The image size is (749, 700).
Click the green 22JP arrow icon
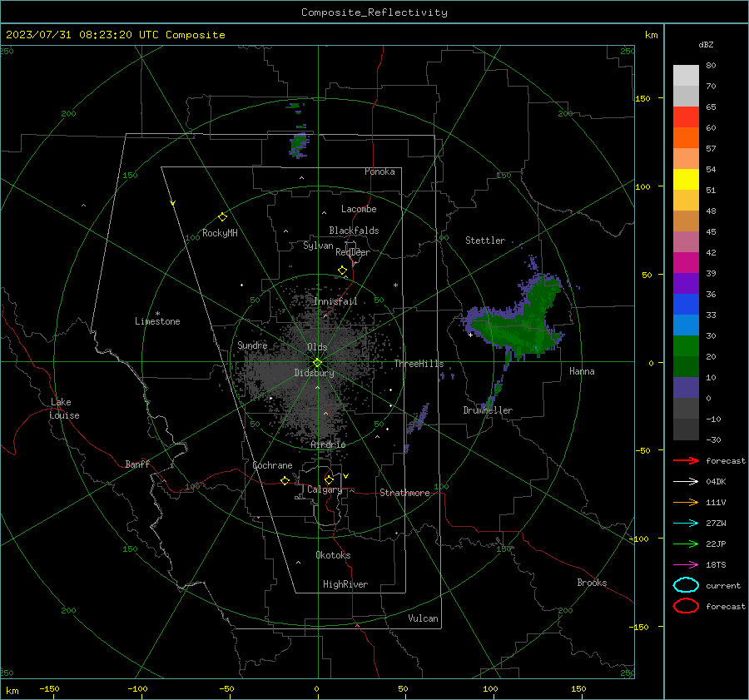click(686, 544)
